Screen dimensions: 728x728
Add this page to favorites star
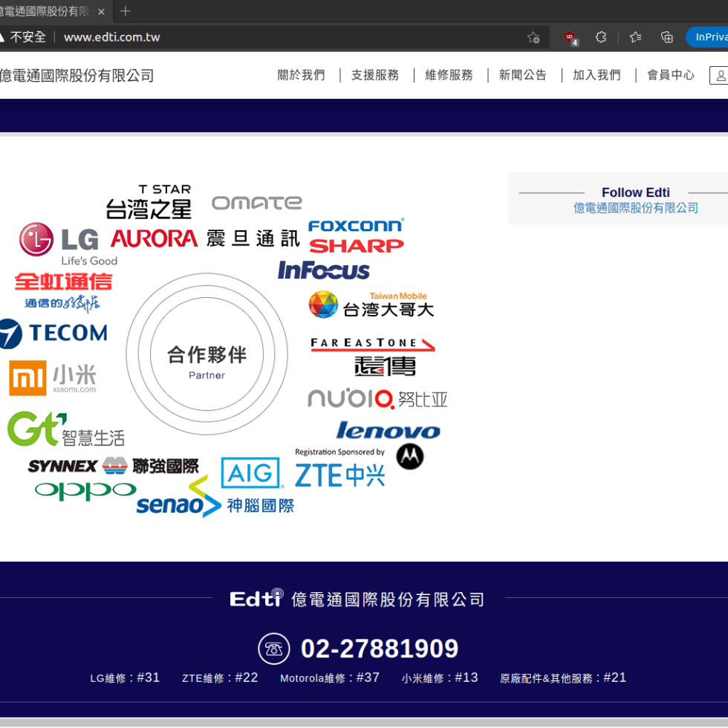(533, 37)
